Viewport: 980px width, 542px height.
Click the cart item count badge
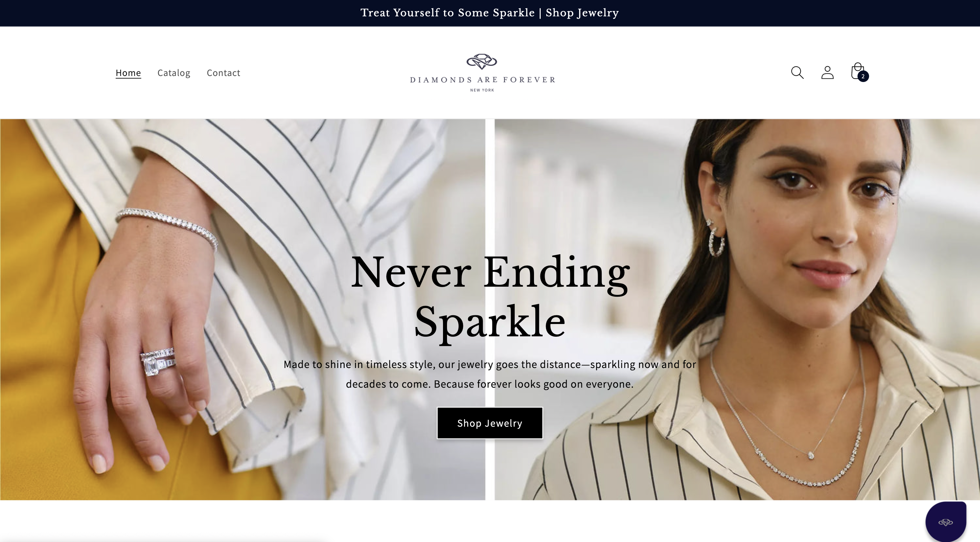coord(863,76)
